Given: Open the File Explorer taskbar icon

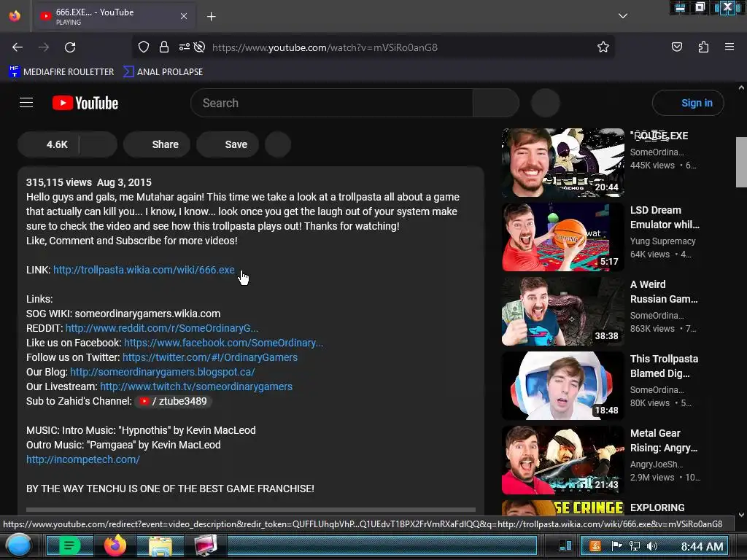Looking at the screenshot, I should (x=160, y=545).
